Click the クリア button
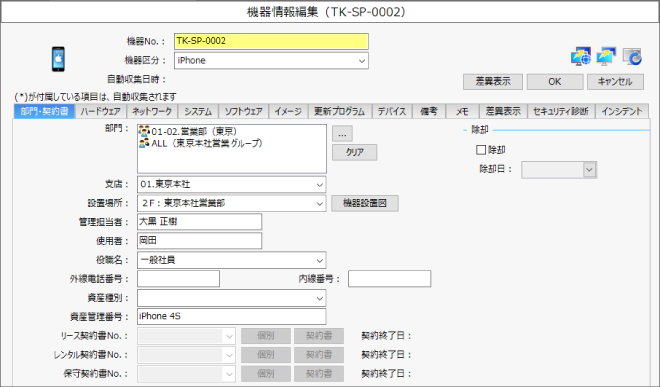Screen dimensions: 660x387 tap(354, 152)
